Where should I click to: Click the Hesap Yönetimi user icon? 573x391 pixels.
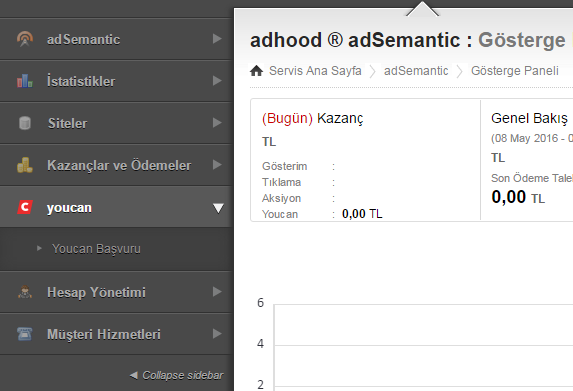25,292
